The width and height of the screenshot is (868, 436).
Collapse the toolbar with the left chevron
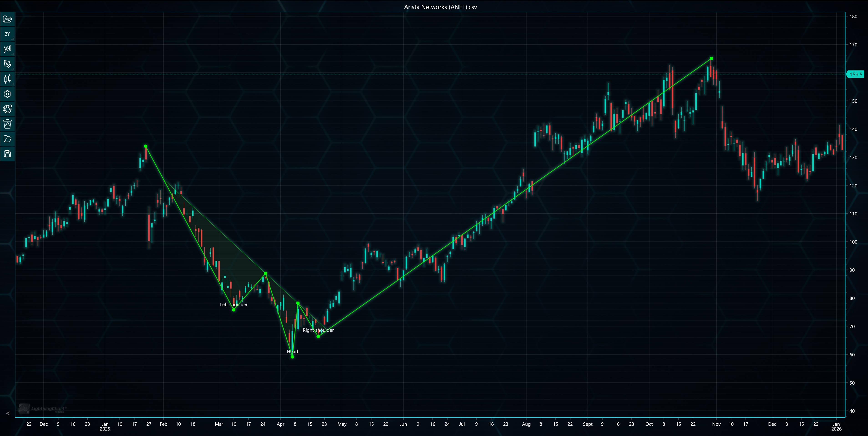click(x=8, y=413)
